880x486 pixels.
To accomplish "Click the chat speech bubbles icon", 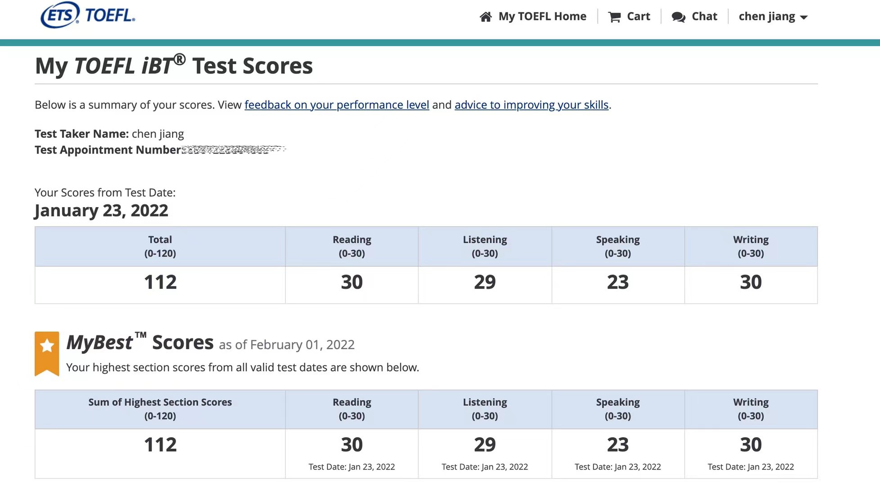I will (x=678, y=17).
